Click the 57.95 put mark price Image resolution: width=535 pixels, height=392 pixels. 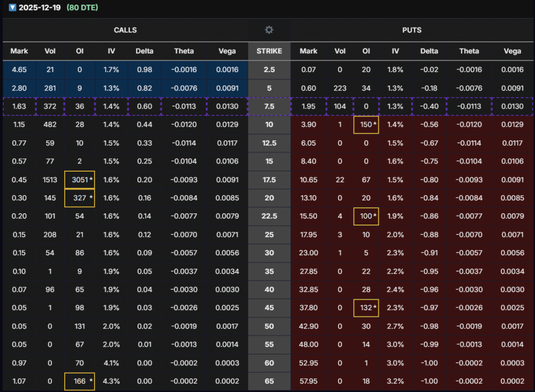click(308, 382)
